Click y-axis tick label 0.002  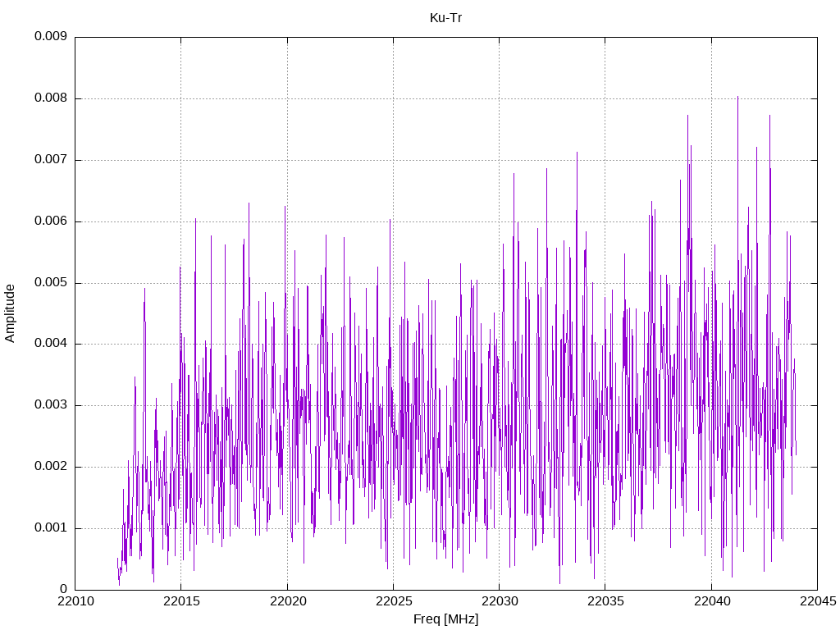(x=51, y=467)
